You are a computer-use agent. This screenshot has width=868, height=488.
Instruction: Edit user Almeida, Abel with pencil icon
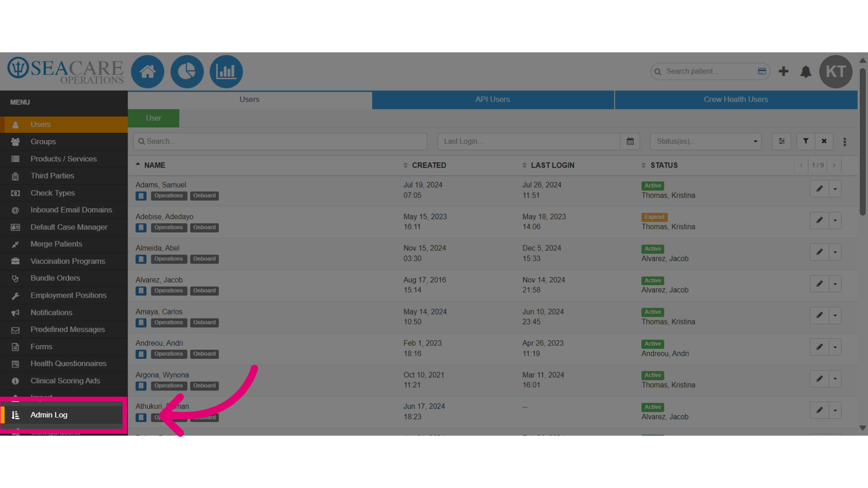819,252
